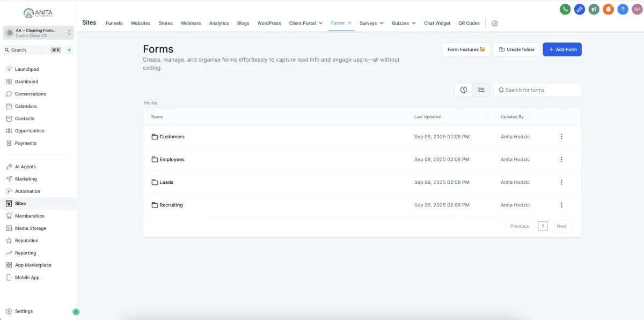Collapse sidebar with green arrow
The width and height of the screenshot is (644, 320).
pyautogui.click(x=76, y=311)
